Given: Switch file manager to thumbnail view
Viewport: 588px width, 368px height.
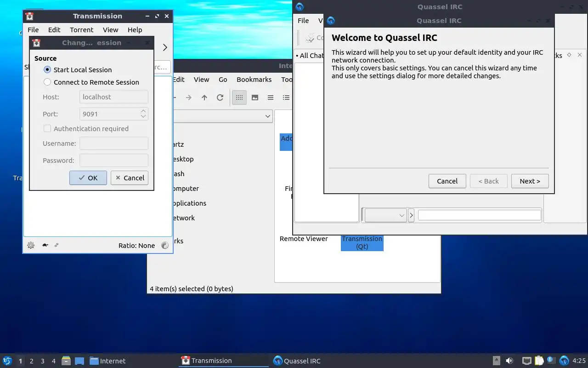Looking at the screenshot, I should tap(255, 98).
